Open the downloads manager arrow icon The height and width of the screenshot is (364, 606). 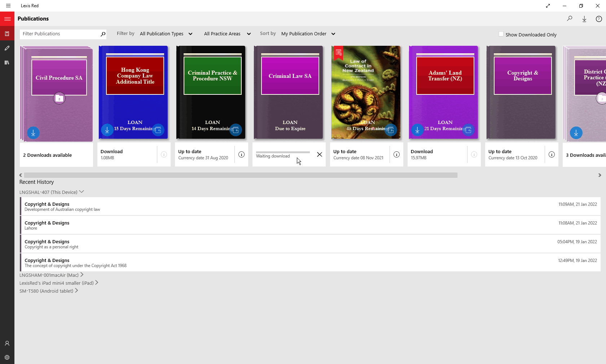pyautogui.click(x=584, y=19)
